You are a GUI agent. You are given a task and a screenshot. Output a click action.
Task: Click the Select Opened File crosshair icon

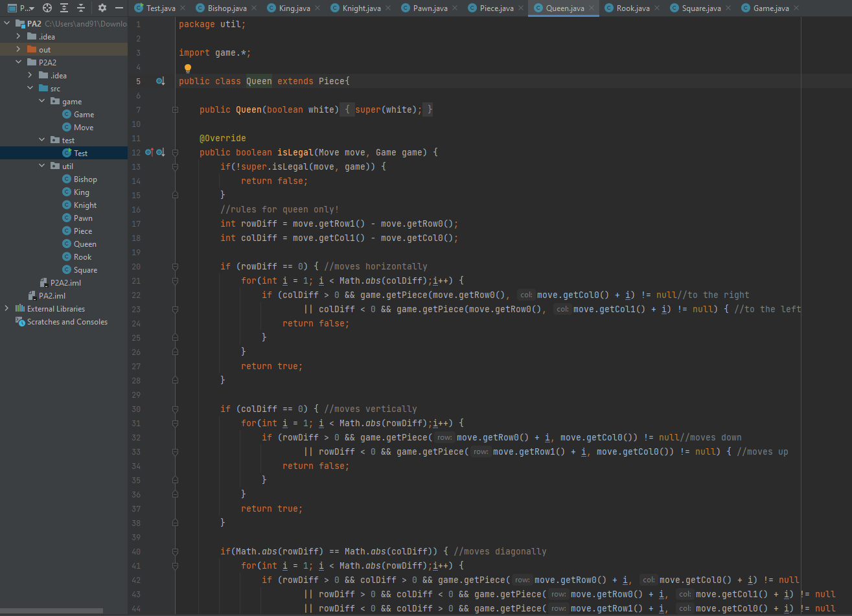click(46, 6)
